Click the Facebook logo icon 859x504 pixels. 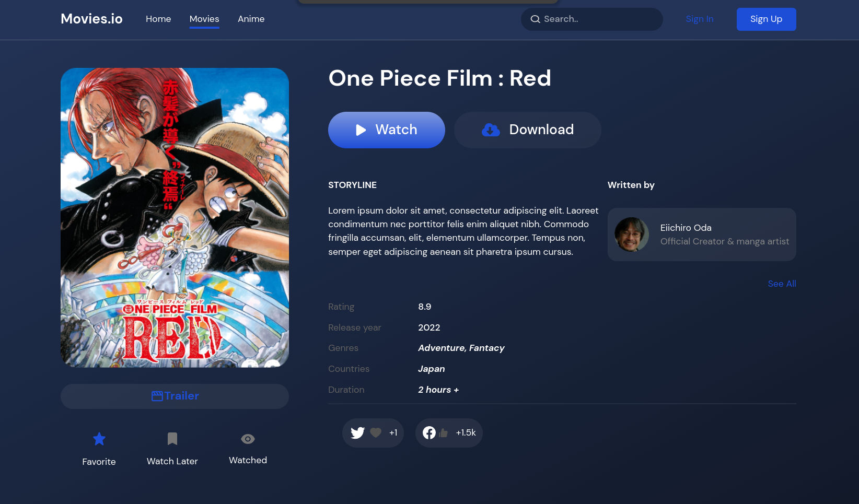click(x=429, y=433)
